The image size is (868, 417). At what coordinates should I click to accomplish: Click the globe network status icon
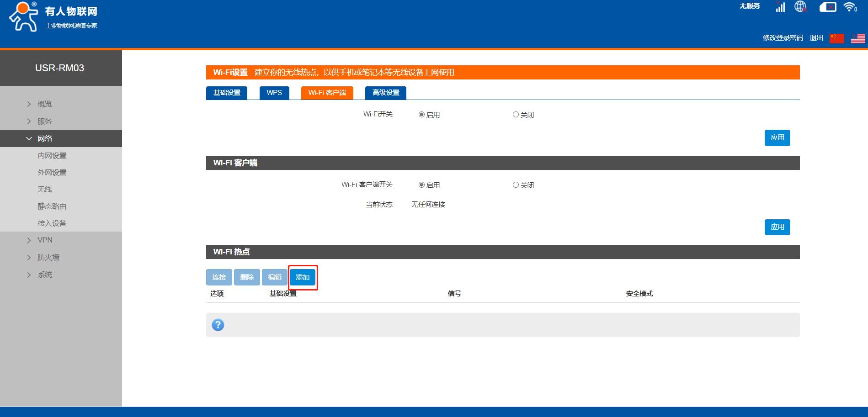[800, 7]
